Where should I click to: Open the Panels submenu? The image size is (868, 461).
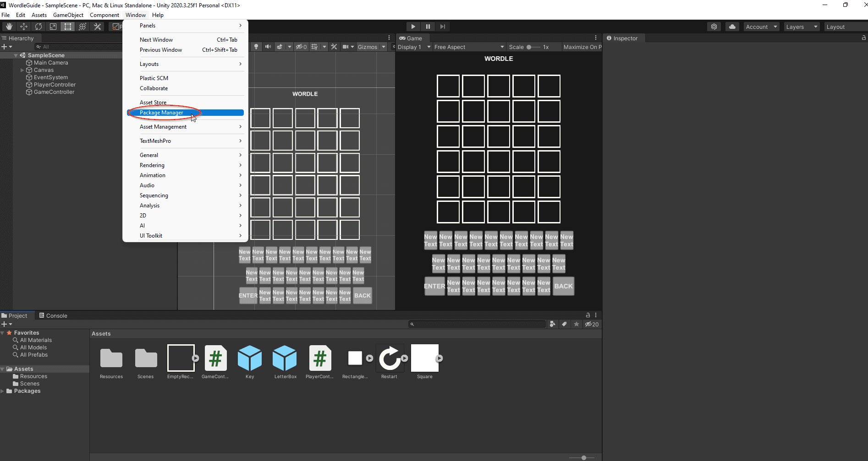coord(185,26)
